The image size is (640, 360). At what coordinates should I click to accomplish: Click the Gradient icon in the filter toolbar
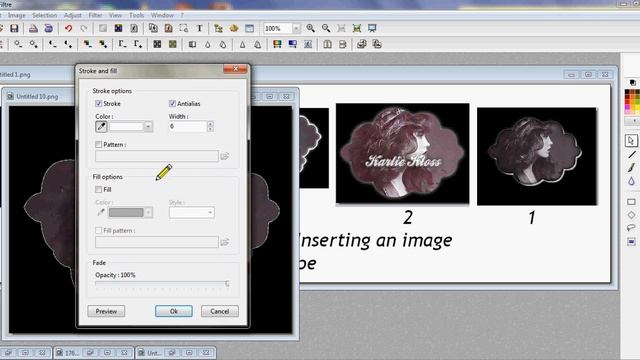pos(293,44)
